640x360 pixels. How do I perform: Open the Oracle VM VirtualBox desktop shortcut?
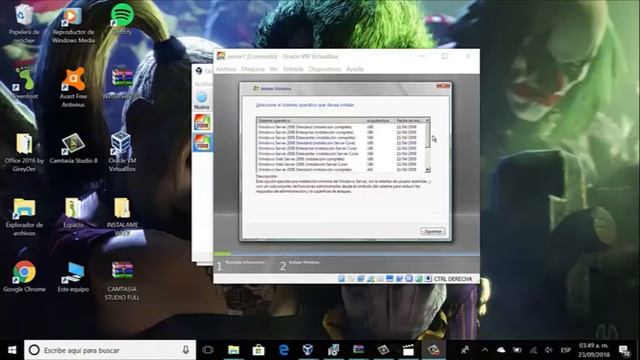pyautogui.click(x=122, y=152)
